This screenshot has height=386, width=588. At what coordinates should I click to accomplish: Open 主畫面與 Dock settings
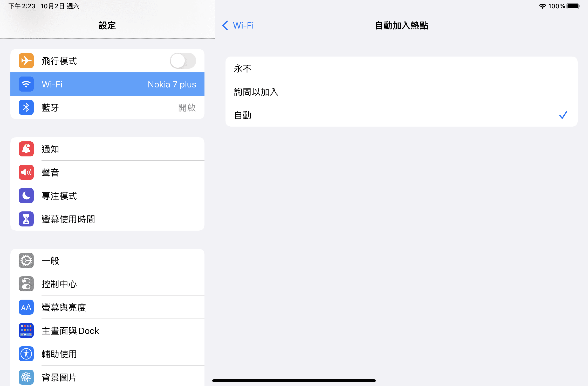107,330
